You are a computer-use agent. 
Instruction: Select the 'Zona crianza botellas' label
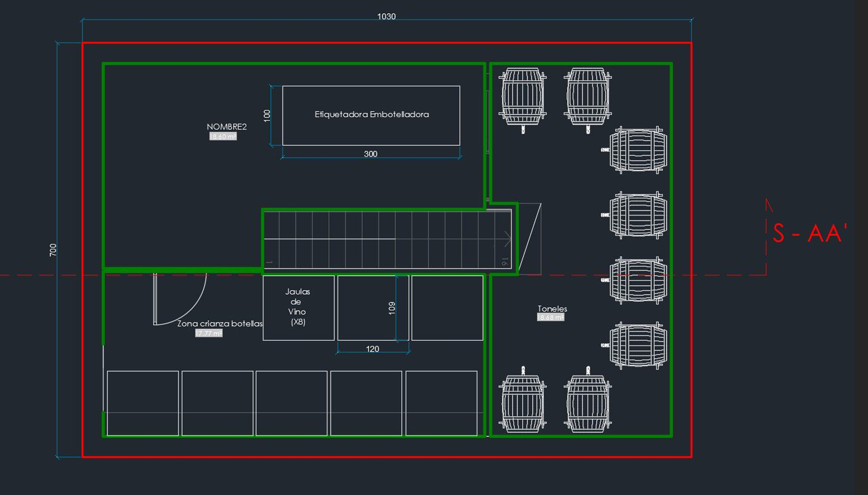coord(220,324)
